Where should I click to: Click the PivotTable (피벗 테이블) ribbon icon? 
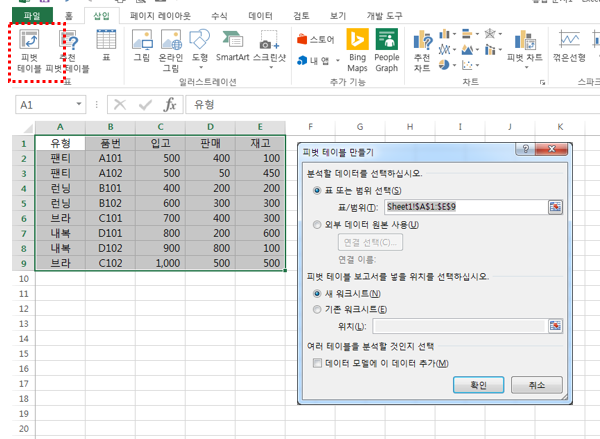coord(29,51)
